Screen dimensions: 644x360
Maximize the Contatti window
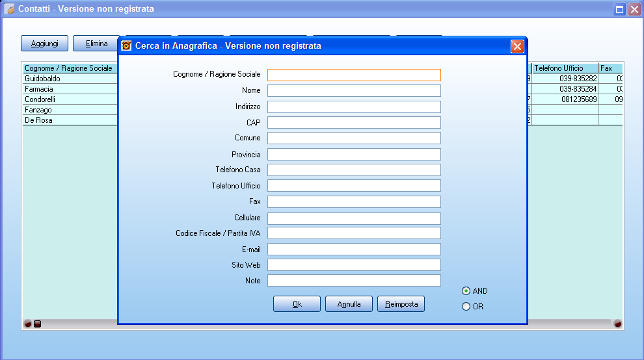coord(619,9)
